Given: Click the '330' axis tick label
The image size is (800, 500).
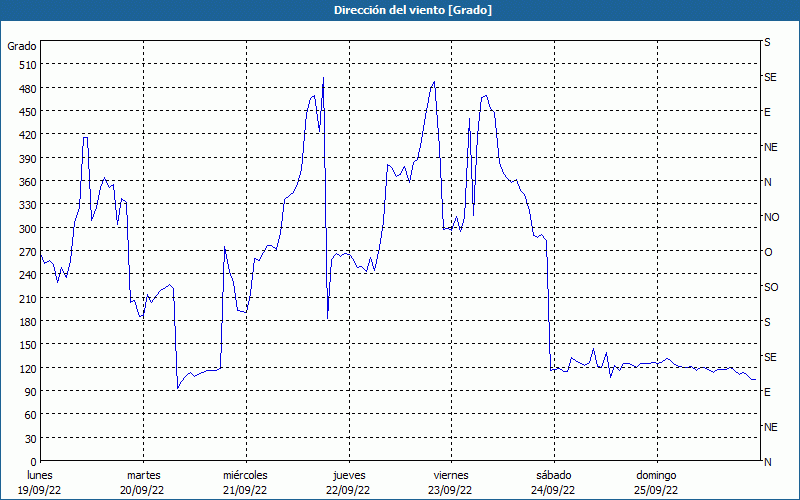Looking at the screenshot, I should tap(28, 205).
